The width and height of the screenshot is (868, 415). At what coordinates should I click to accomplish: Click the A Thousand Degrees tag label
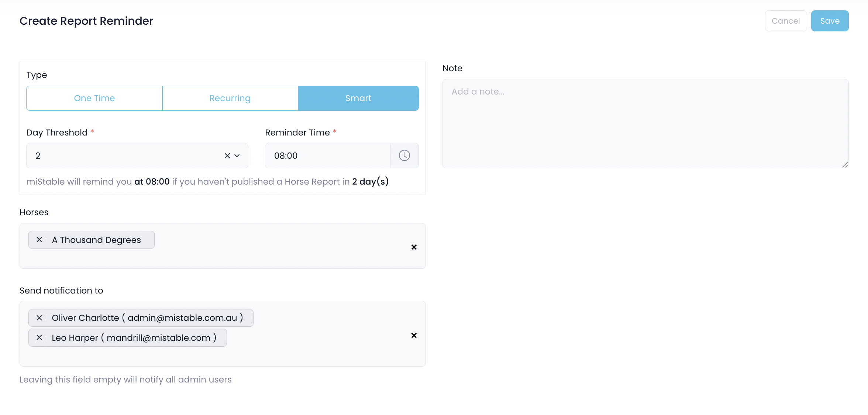pos(96,240)
